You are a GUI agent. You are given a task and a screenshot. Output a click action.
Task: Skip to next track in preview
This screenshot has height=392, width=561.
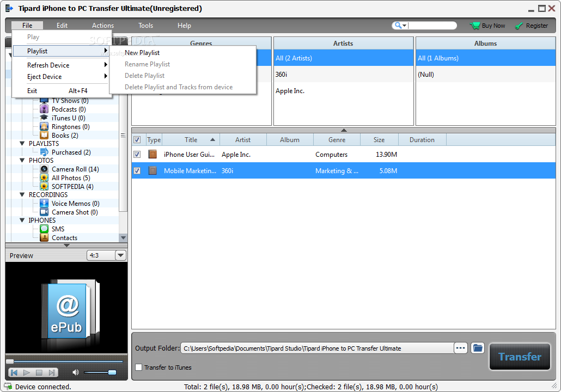point(52,373)
